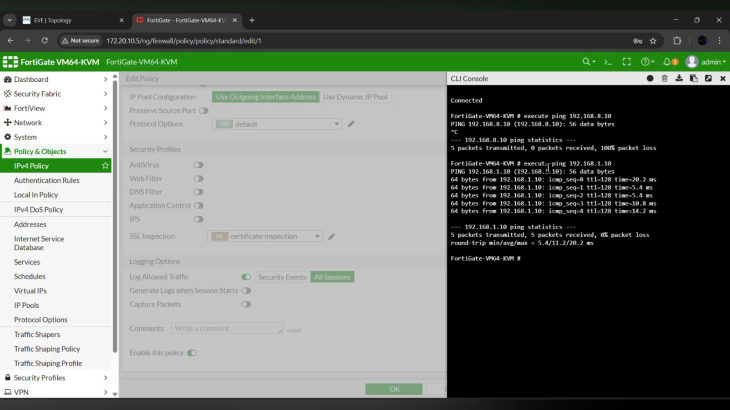Screen dimensions: 730x410
Task: Toggle Log Allowed Traffic switch
Action: coord(246,277)
